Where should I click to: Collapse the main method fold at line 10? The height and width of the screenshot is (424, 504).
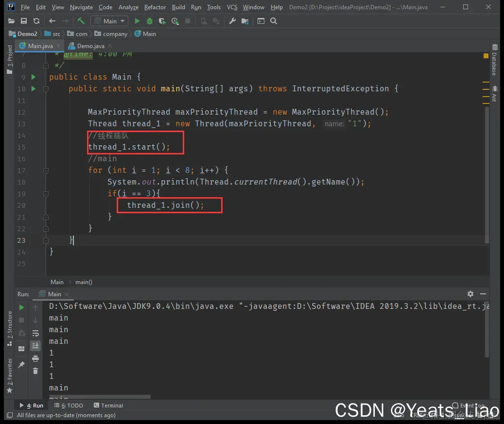tap(46, 89)
